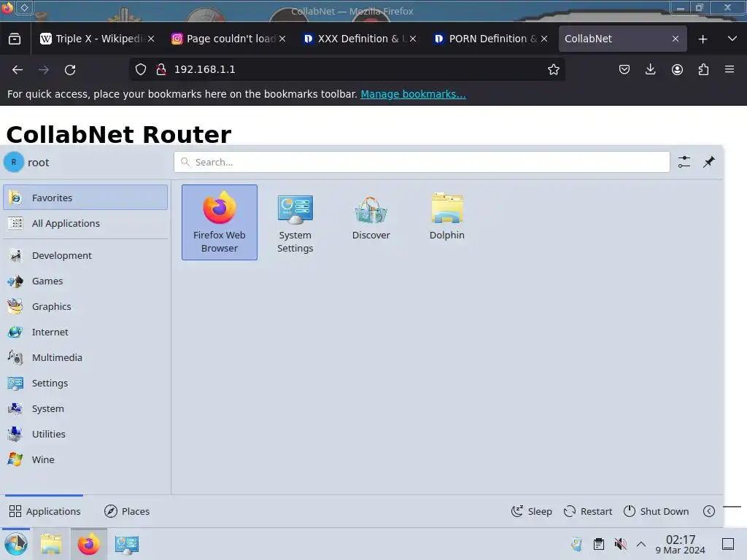The image size is (747, 560).
Task: Select All Applications category
Action: coord(85,223)
